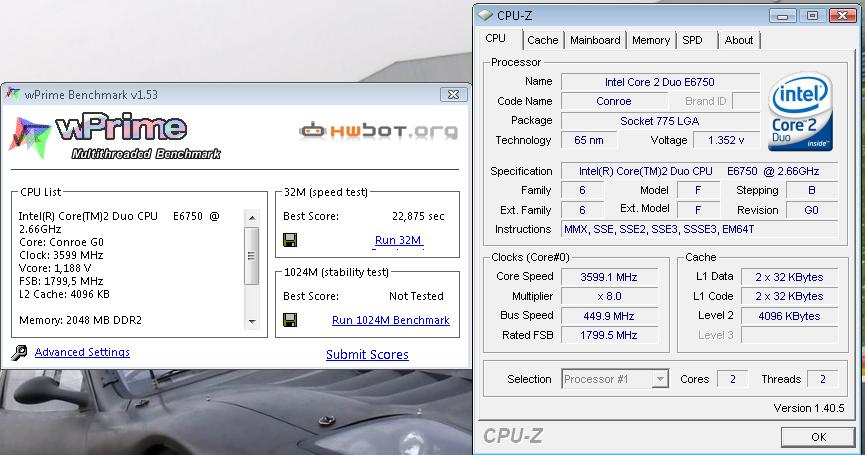Click the Memory: 2048 MB DDR2 line
Viewport: 865px width, 455px height.
81,320
